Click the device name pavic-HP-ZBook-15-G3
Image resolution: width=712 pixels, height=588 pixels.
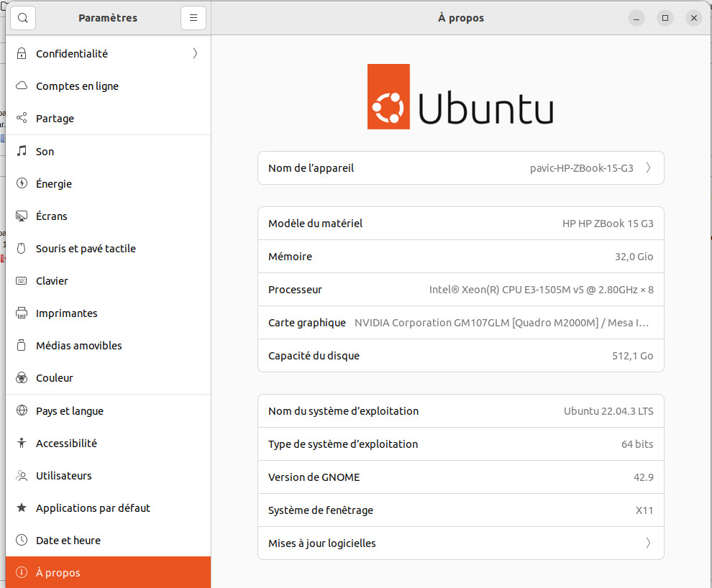pos(581,168)
